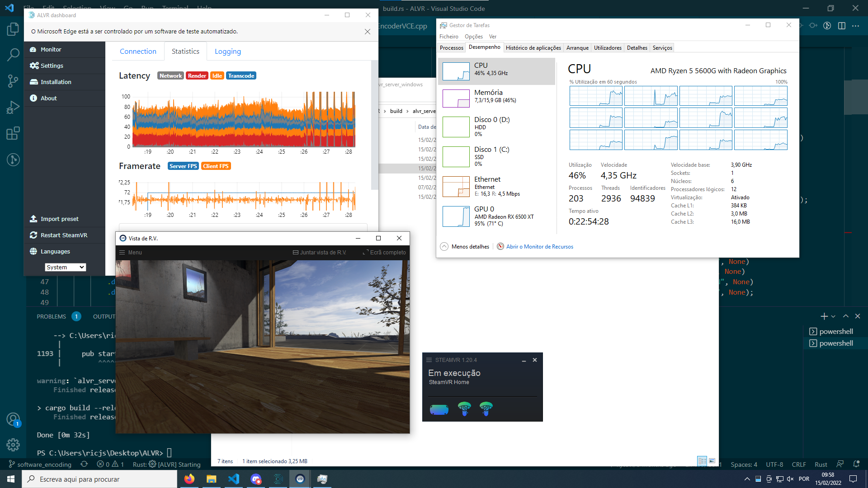Open the Processos tab in Task Manager

[451, 48]
